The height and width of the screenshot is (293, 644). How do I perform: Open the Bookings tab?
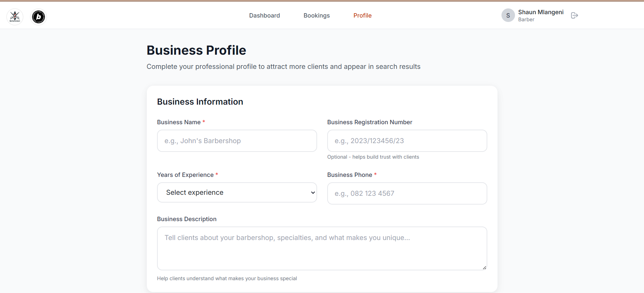[x=316, y=16]
